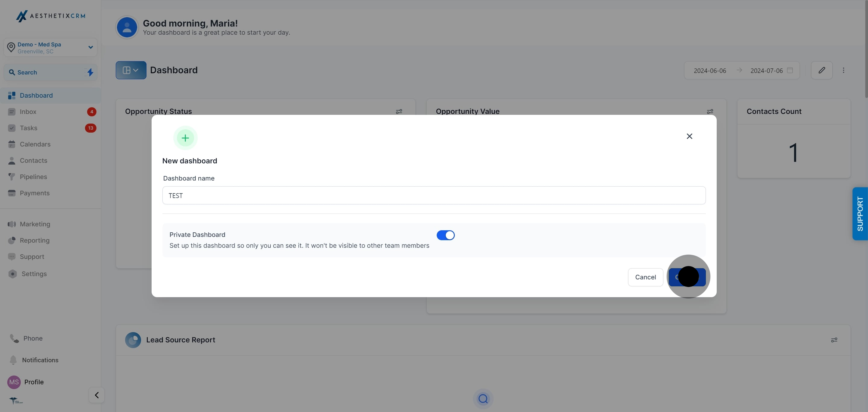Viewport: 868px width, 412px height.
Task: Click the Contacts Count value 1
Action: [794, 153]
